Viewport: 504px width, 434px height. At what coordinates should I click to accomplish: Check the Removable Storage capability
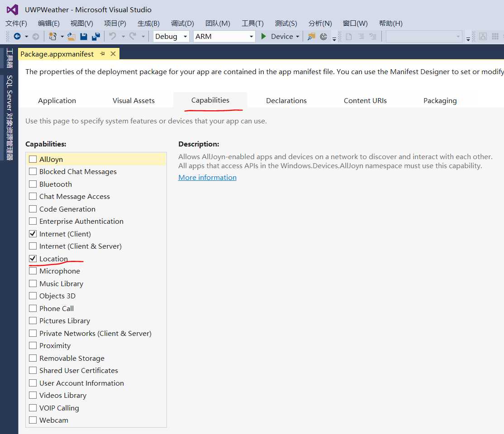tap(33, 358)
